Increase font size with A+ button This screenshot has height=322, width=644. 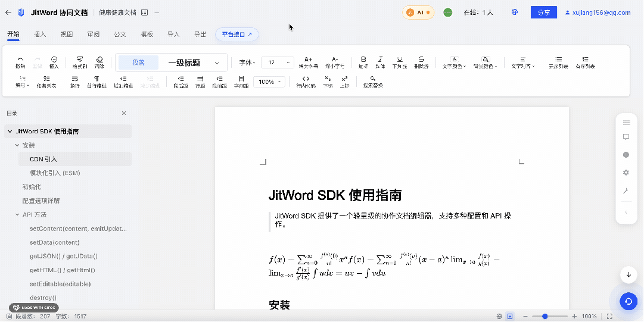click(308, 62)
